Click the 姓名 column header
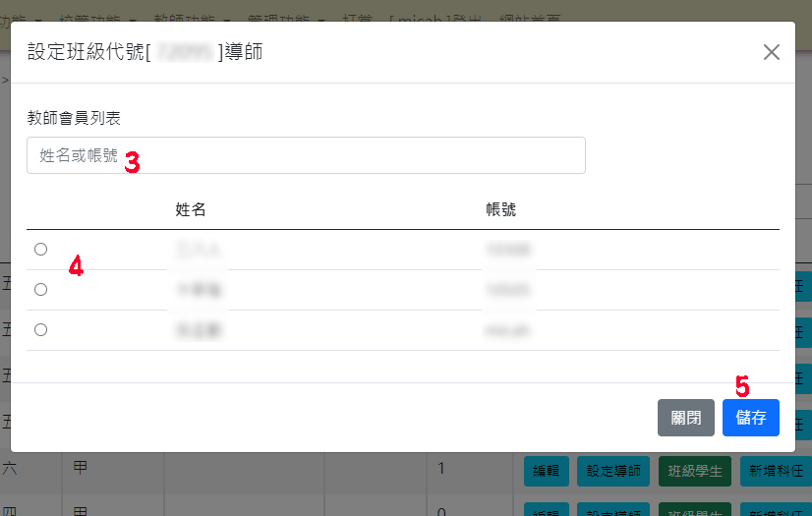 [x=191, y=209]
